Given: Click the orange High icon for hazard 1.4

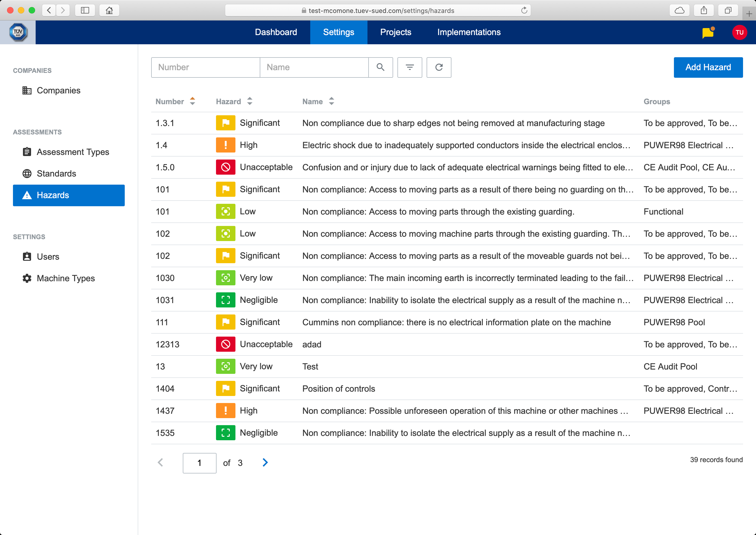Looking at the screenshot, I should click(225, 145).
